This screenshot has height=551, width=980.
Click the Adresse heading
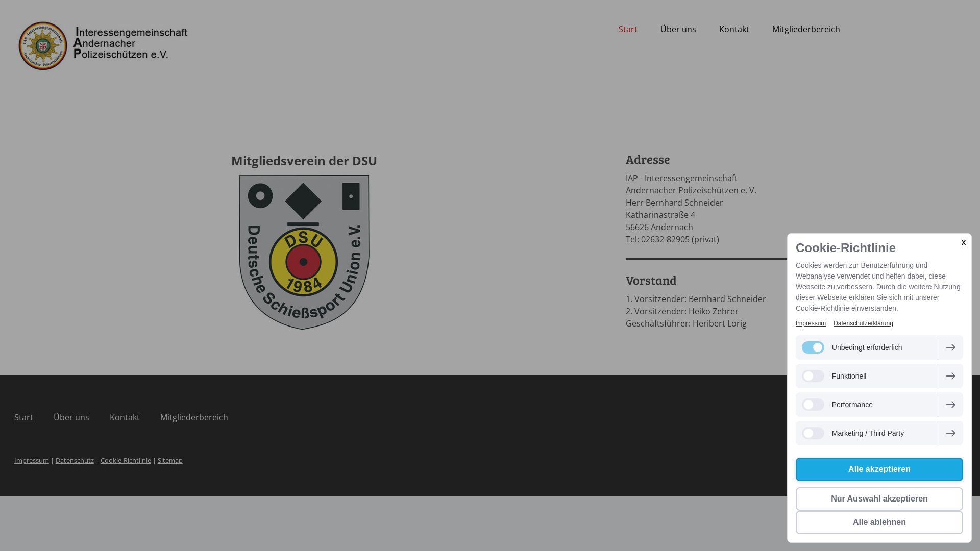(648, 159)
